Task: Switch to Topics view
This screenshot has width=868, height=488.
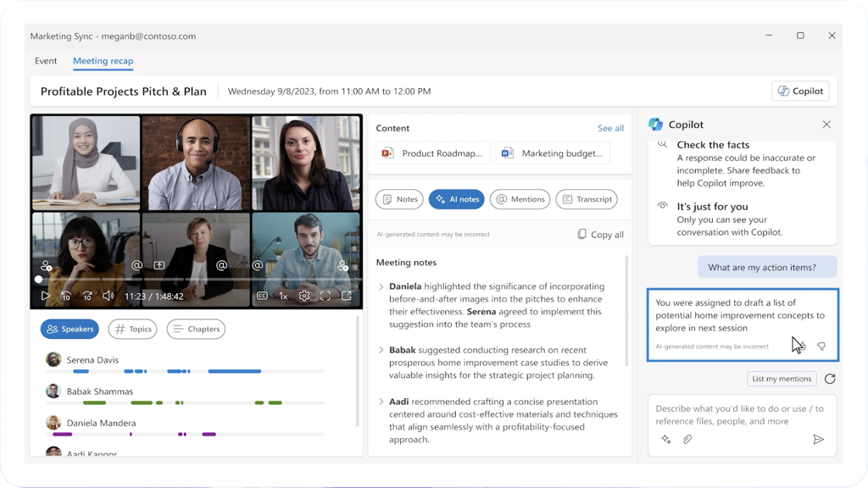Action: coord(132,329)
